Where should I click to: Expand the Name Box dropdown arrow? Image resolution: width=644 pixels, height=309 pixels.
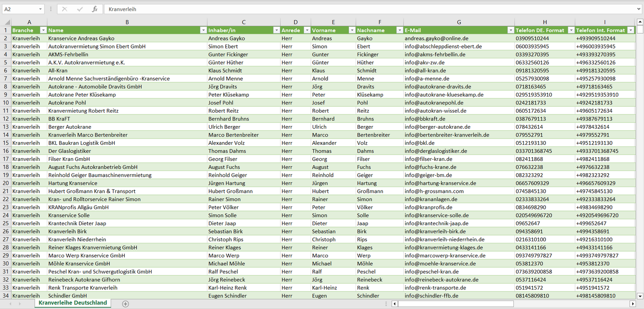click(x=40, y=9)
